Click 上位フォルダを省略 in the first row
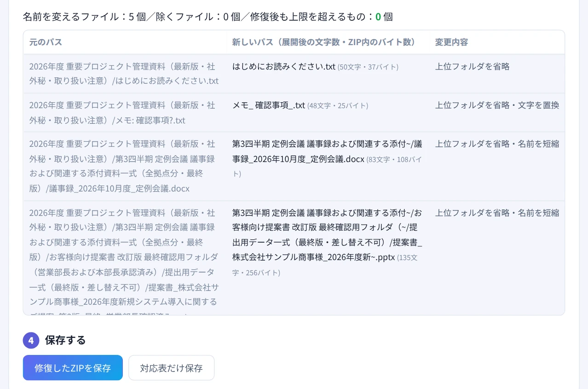The width and height of the screenshot is (588, 389). (473, 67)
